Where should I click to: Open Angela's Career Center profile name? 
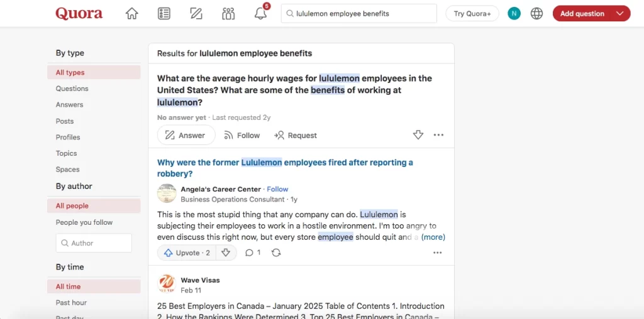221,189
